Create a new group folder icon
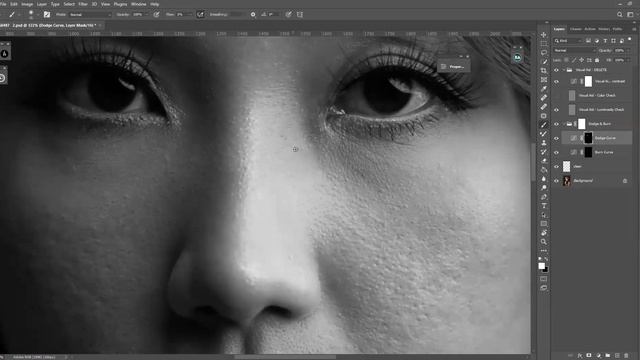Viewport: 640px width, 360px height. [608, 356]
